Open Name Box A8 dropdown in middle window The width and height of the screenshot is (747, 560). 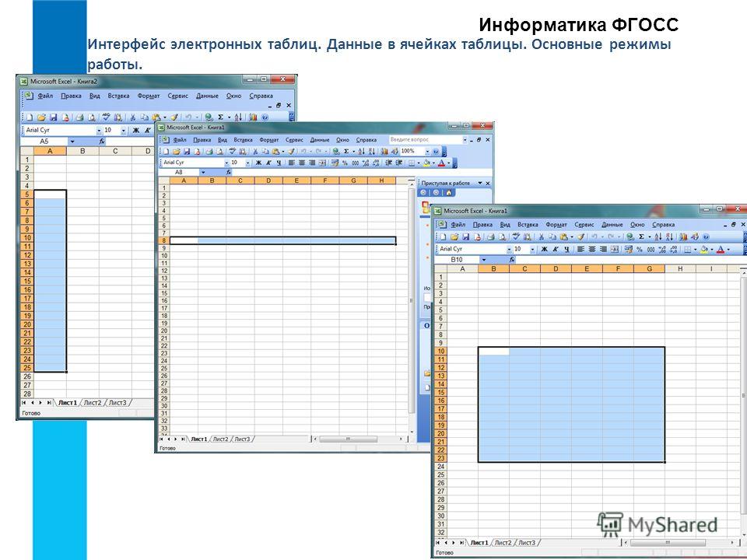[x=203, y=172]
